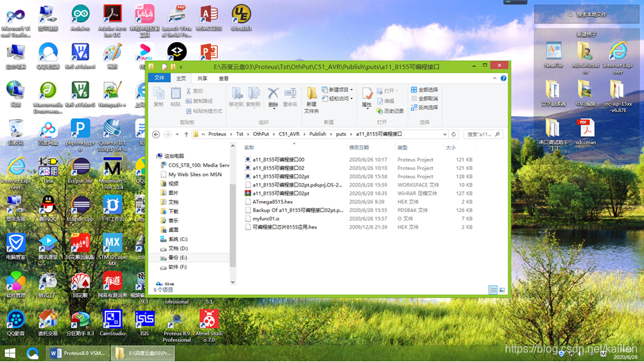The width and height of the screenshot is (644, 362).
Task: Open Explorer help question-mark icon
Action: coord(503,78)
